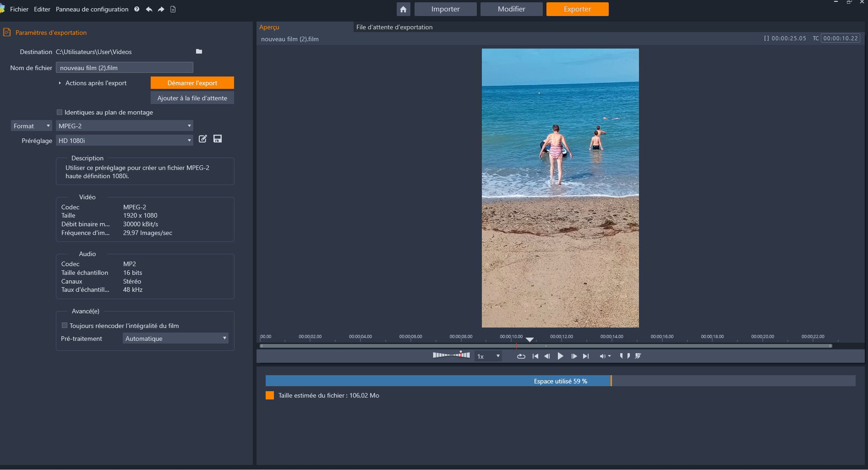This screenshot has width=868, height=470.
Task: Click the undo arrow in the top bar
Action: point(149,9)
